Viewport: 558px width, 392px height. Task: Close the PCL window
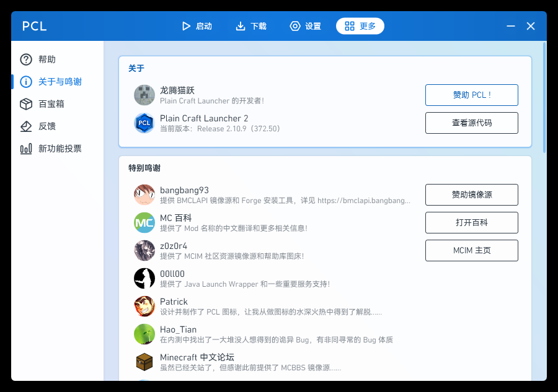[x=531, y=26]
